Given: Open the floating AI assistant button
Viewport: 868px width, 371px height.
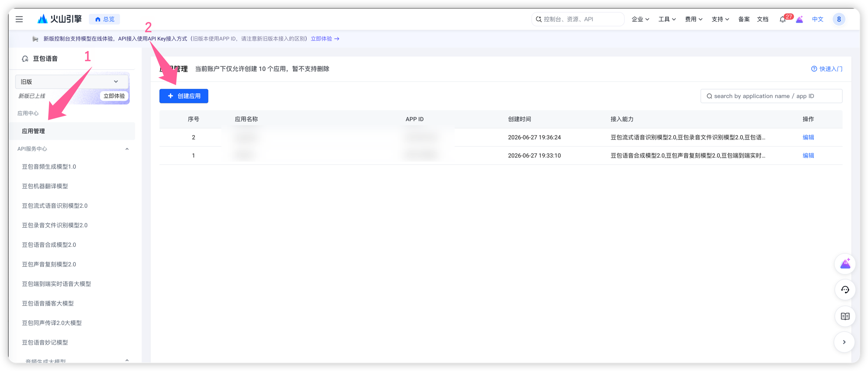Looking at the screenshot, I should (x=845, y=264).
